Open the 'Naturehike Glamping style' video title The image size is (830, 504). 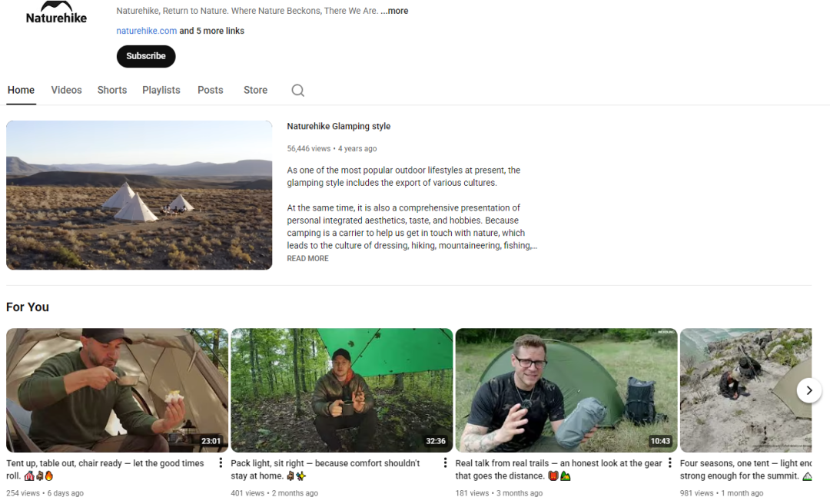point(339,126)
